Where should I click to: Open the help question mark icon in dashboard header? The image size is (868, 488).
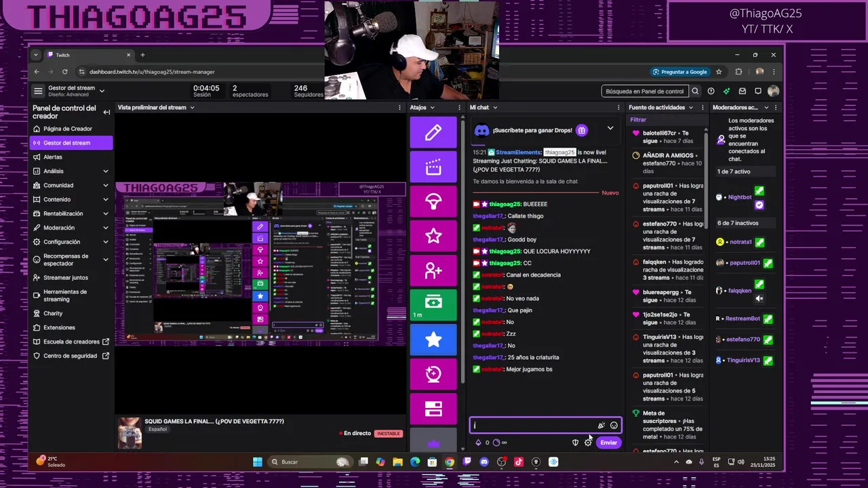coord(711,91)
